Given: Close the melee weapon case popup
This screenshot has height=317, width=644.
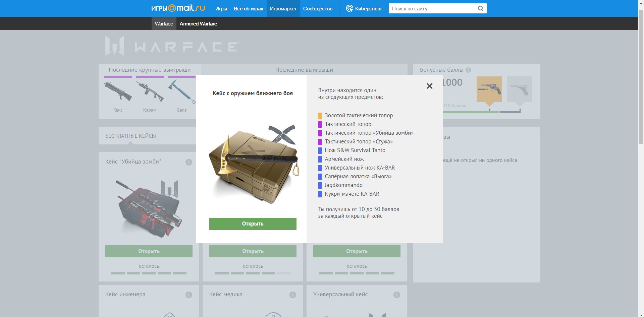Looking at the screenshot, I should pyautogui.click(x=429, y=86).
